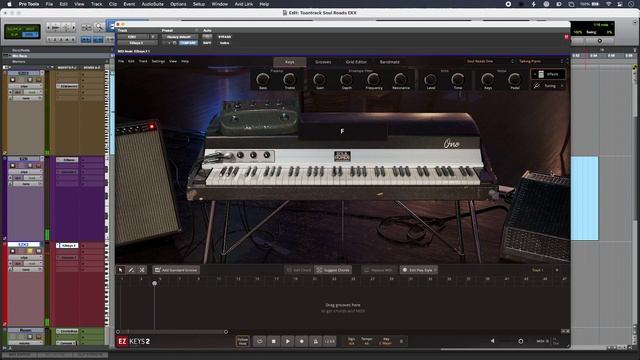Toggle the blue Compare button in plugin header
Viewport: 640px width, 360px height.
point(188,42)
